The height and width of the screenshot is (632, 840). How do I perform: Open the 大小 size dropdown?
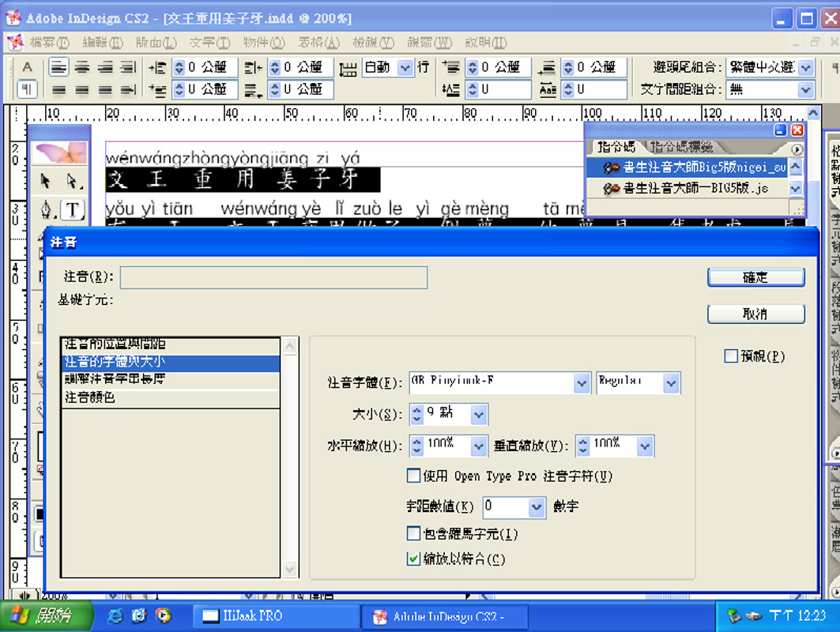[x=479, y=415]
